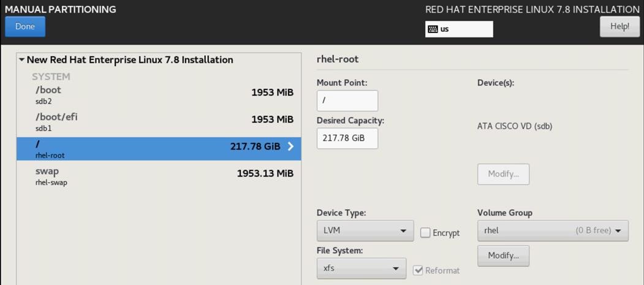Screen dimensions: 644x285
Task: Click the MANUAL PARTITIONING title
Action: click(61, 9)
